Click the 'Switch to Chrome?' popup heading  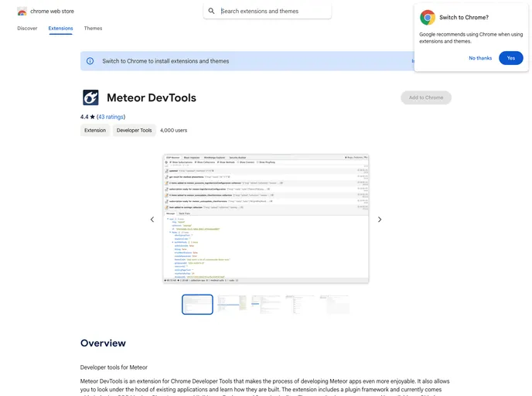(x=464, y=17)
